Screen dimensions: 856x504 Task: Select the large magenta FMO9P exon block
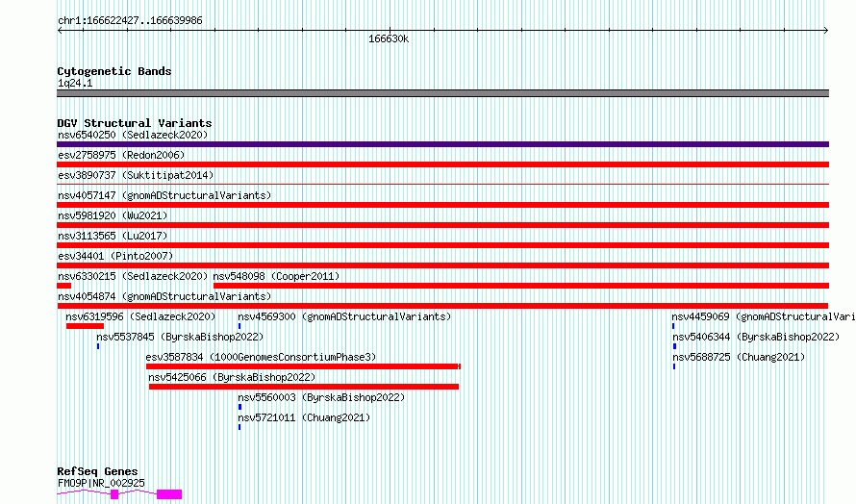(x=169, y=494)
